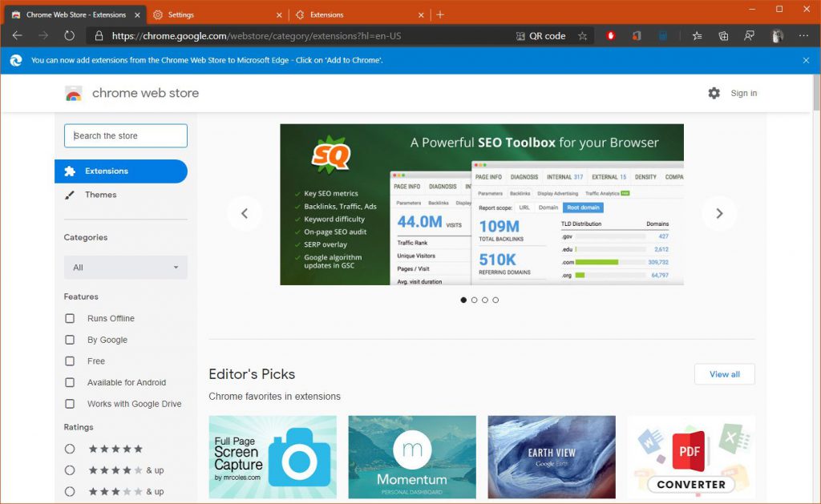Screen dimensions: 821x504
Task: Close the Chrome Web Store tab
Action: (137, 15)
